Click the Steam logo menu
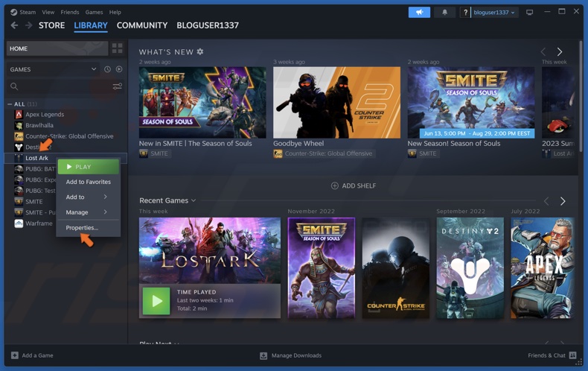 click(14, 12)
